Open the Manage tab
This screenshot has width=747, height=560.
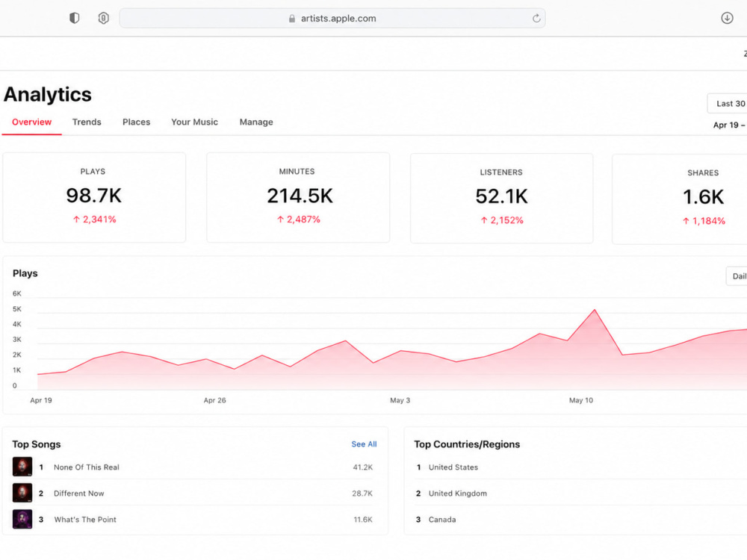click(x=256, y=122)
